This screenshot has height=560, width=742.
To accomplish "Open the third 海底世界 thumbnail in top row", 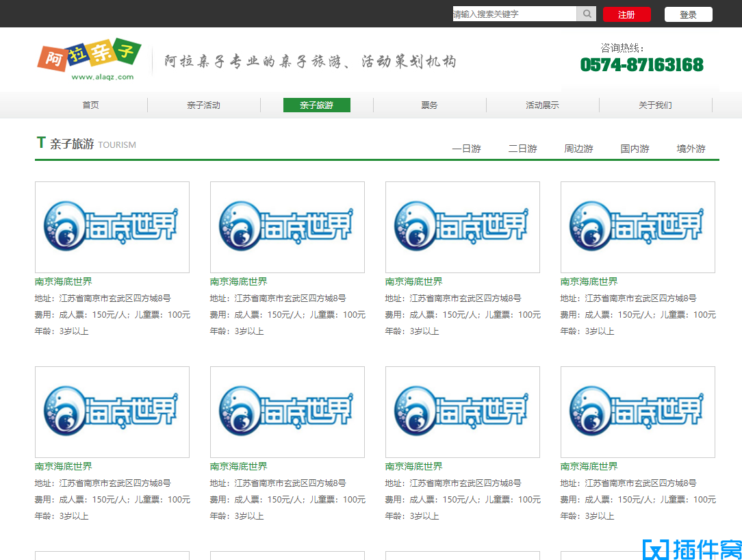I will coord(462,227).
